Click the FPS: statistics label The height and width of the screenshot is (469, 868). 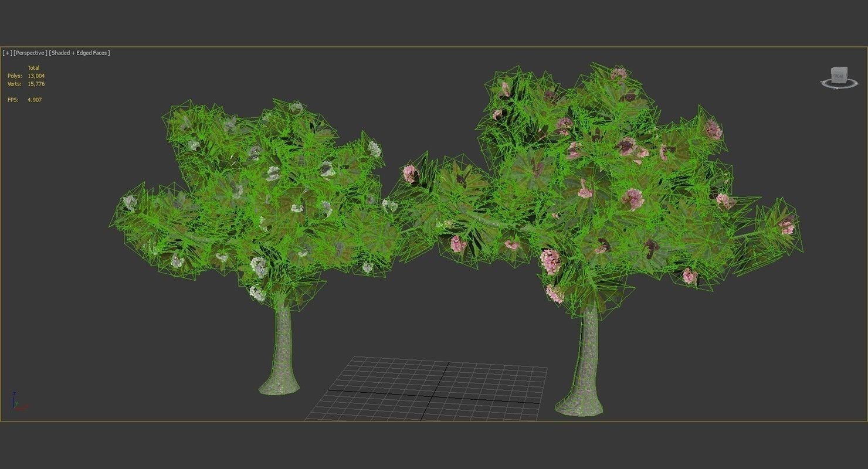(x=12, y=100)
